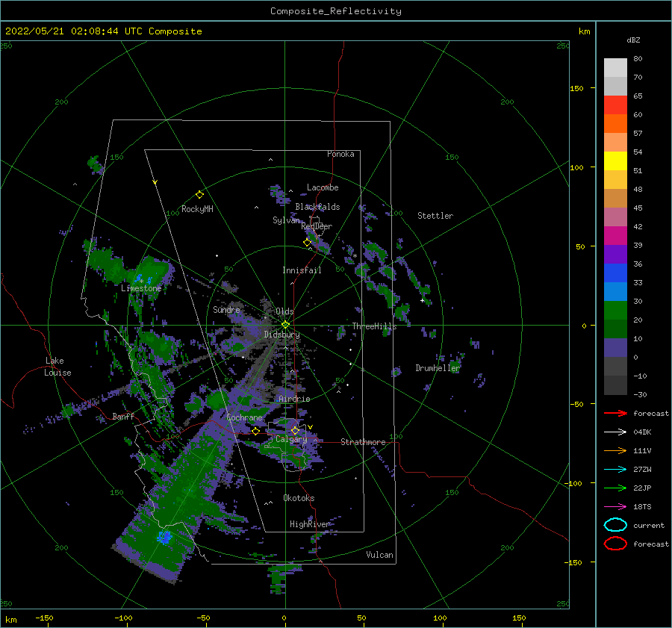672x628 pixels.
Task: Click the Banff town label
Action: point(123,416)
